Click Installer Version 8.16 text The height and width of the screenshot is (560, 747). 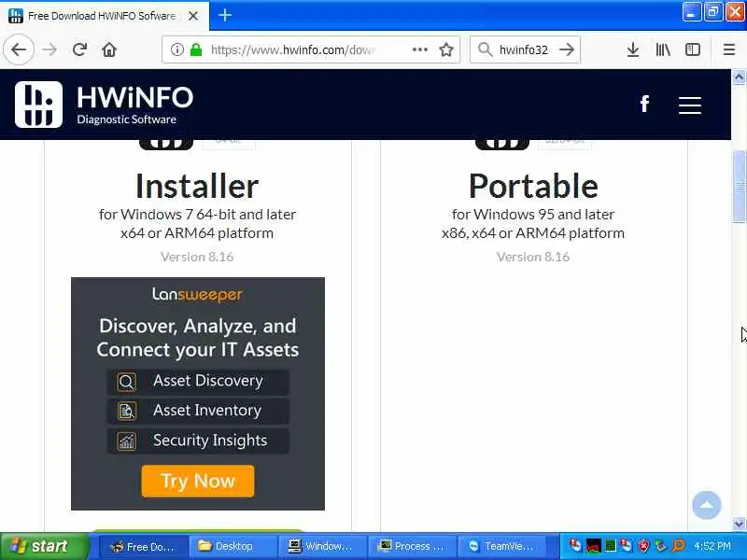pyautogui.click(x=197, y=258)
